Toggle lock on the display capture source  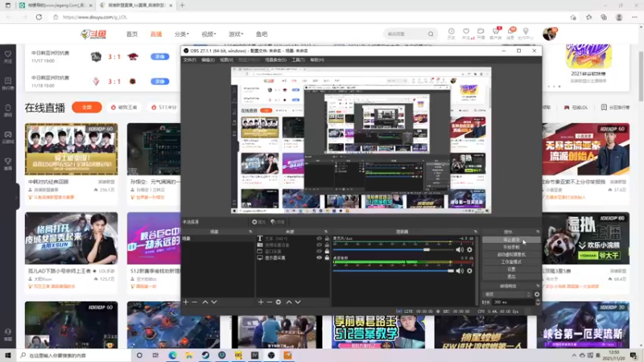(327, 257)
